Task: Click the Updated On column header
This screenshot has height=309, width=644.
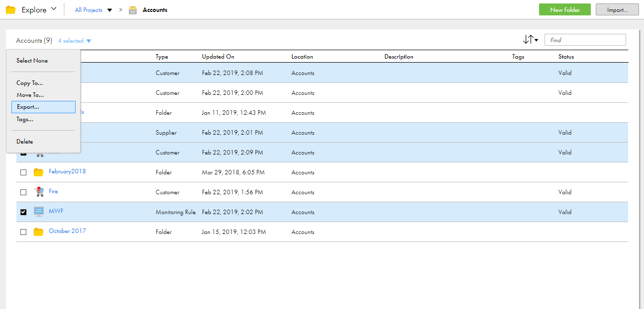Action: [218, 57]
